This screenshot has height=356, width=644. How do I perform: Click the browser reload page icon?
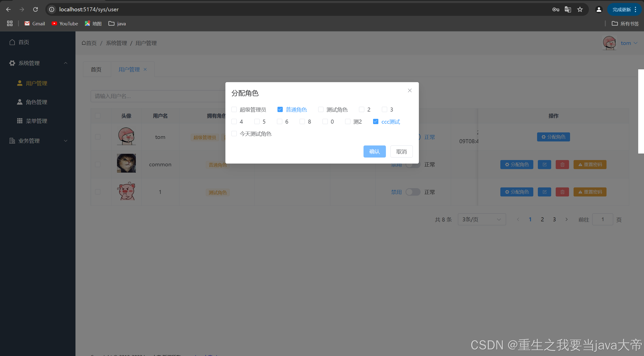(35, 9)
